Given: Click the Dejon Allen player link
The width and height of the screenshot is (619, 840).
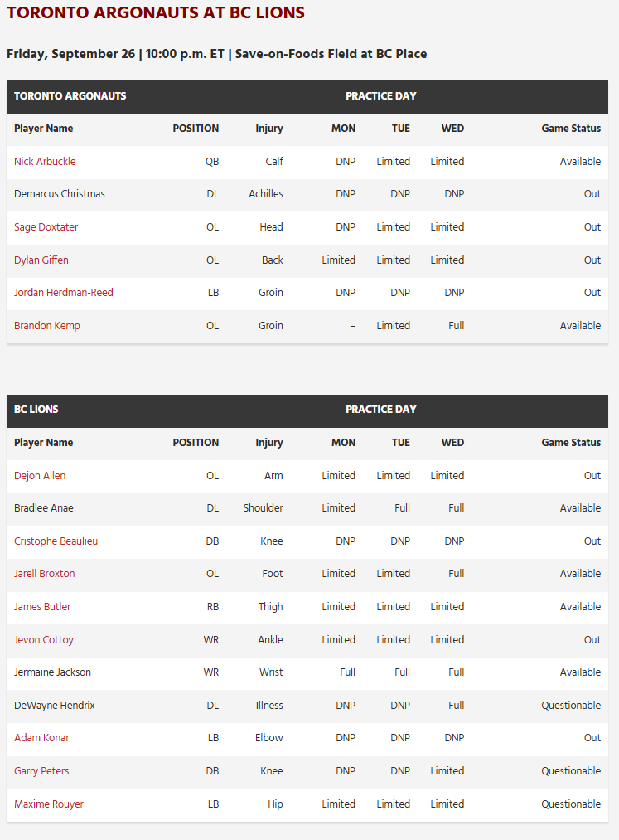Looking at the screenshot, I should (40, 476).
